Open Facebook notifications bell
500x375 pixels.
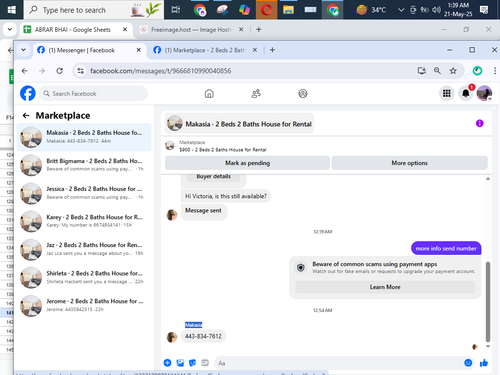point(466,93)
